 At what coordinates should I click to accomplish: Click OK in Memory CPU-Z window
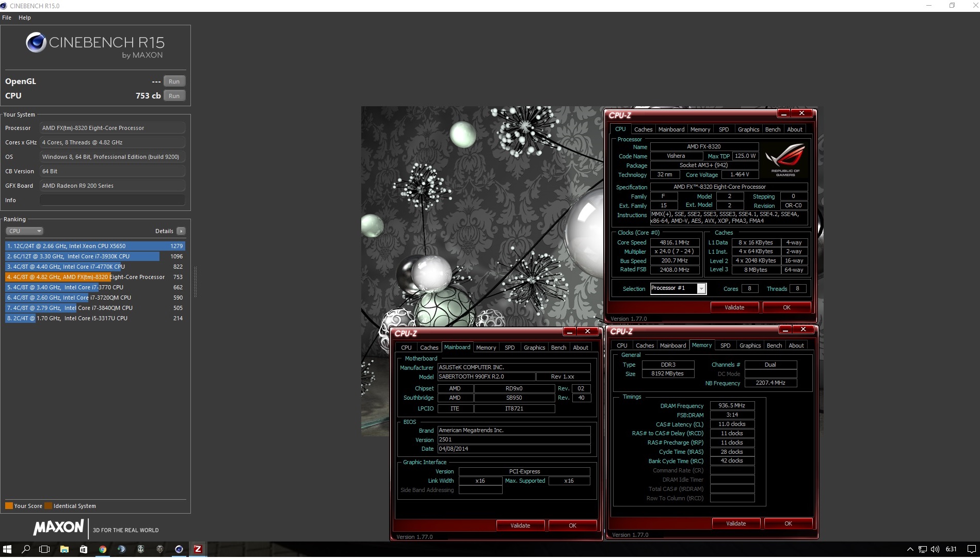(x=788, y=523)
